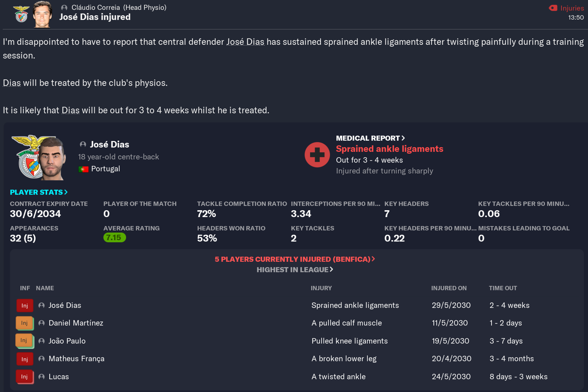Click the player face icon beside Lucas

pos(41,376)
